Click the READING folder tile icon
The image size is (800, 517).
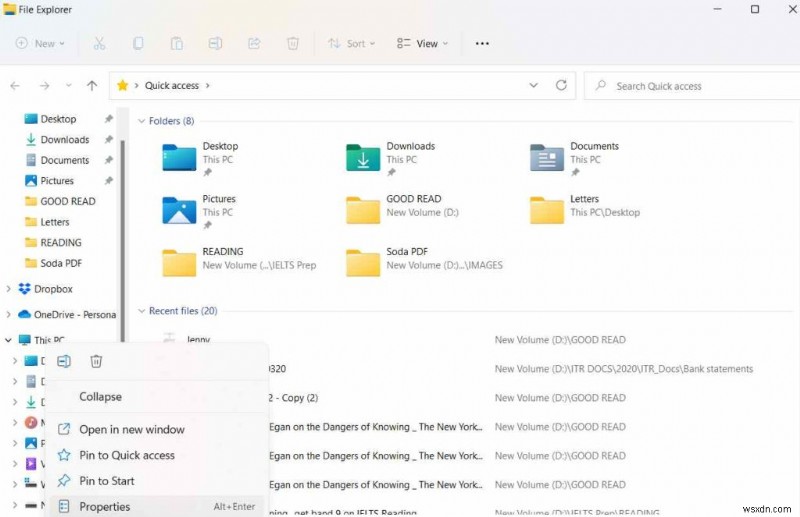(x=179, y=263)
